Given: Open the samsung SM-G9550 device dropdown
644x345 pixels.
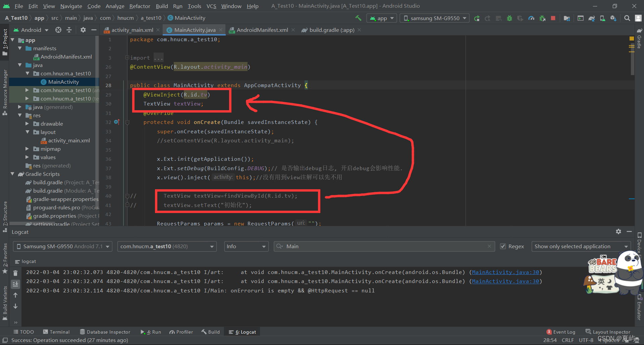Looking at the screenshot, I should click(435, 18).
